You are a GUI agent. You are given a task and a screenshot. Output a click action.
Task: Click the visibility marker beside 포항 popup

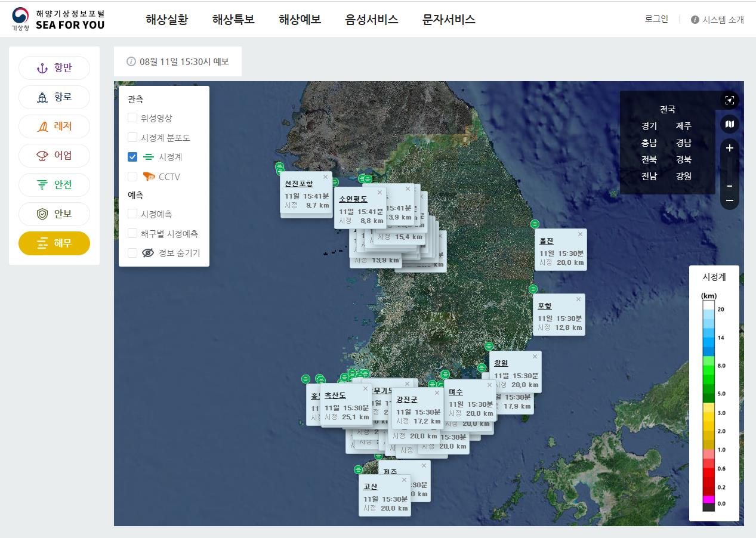click(x=533, y=289)
